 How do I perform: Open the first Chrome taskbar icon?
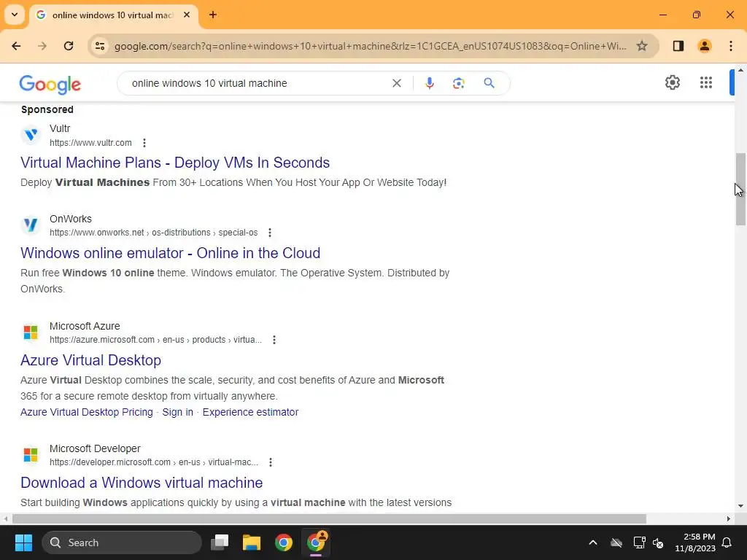tap(284, 542)
